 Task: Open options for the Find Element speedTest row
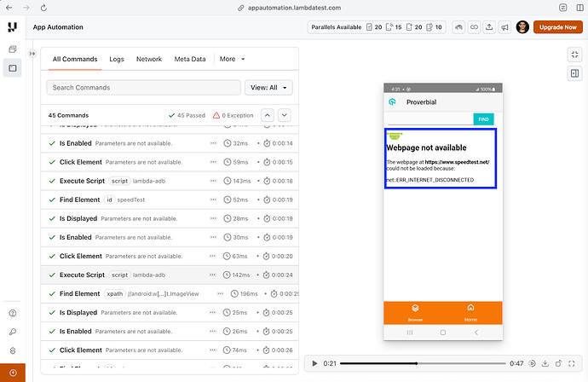pos(213,200)
